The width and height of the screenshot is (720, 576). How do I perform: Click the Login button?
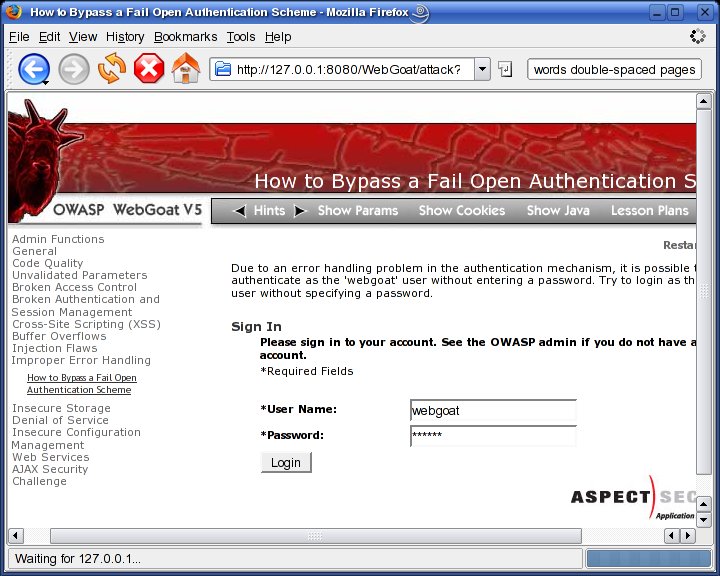[286, 462]
